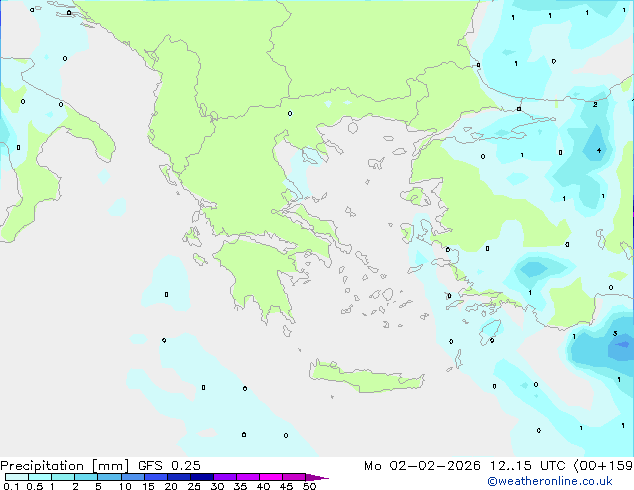Pick the 10–15 mm legend swatch
The width and height of the screenshot is (634, 490).
click(x=132, y=477)
